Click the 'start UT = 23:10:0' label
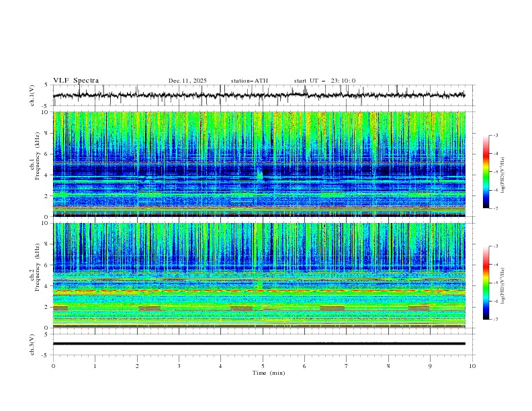 click(x=324, y=81)
